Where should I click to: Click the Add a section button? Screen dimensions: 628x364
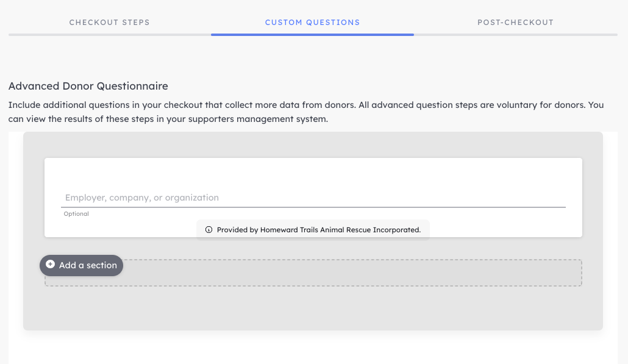(81, 265)
